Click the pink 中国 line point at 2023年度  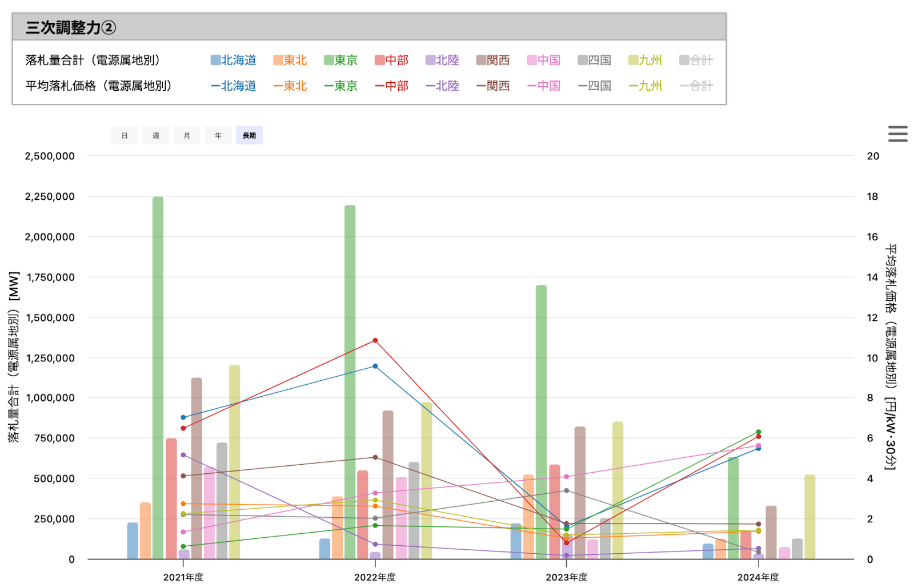tap(566, 477)
